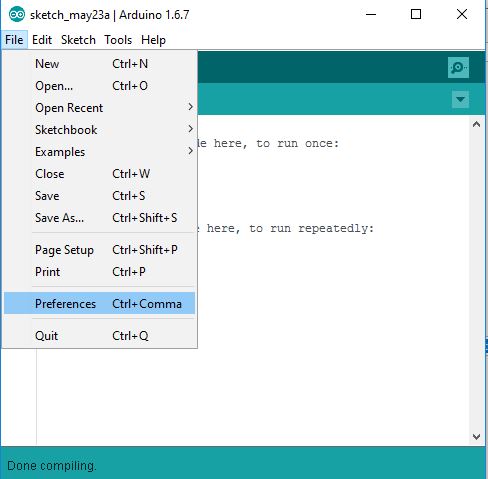
Task: Select Open... in the File menu
Action: point(99,86)
